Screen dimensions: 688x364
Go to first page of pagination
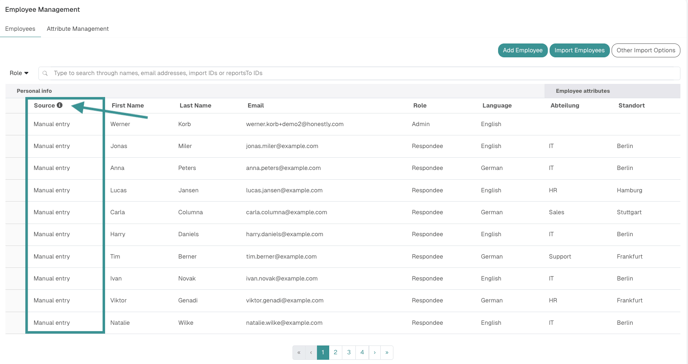299,352
